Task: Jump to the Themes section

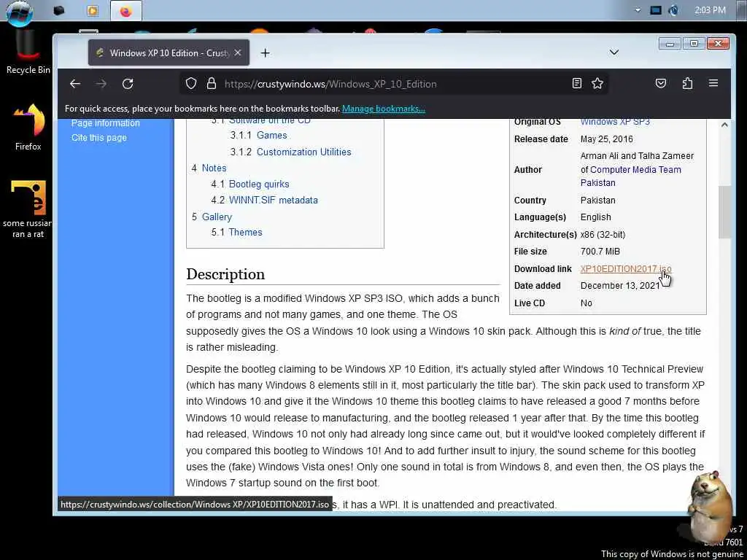Action: coord(245,233)
